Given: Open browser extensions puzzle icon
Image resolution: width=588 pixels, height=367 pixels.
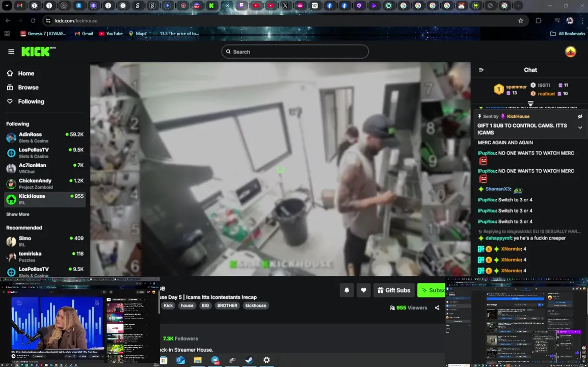Looking at the screenshot, I should (539, 20).
